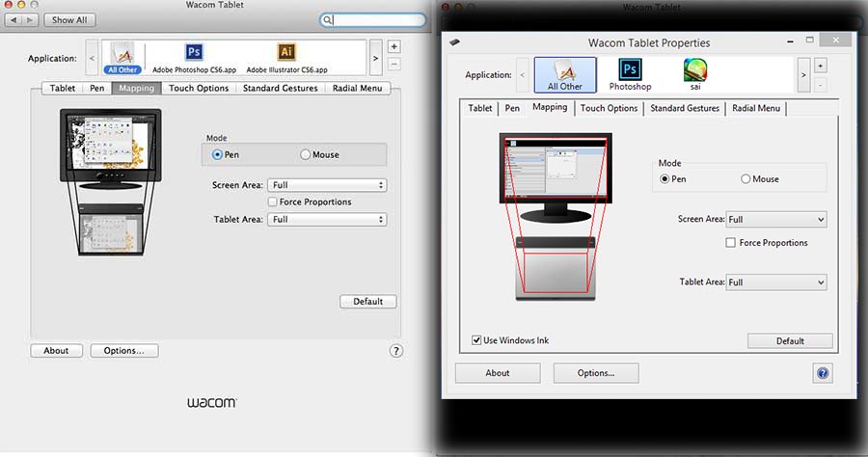
Task: Click the blue help icon in Windows window
Action: pyautogui.click(x=823, y=373)
